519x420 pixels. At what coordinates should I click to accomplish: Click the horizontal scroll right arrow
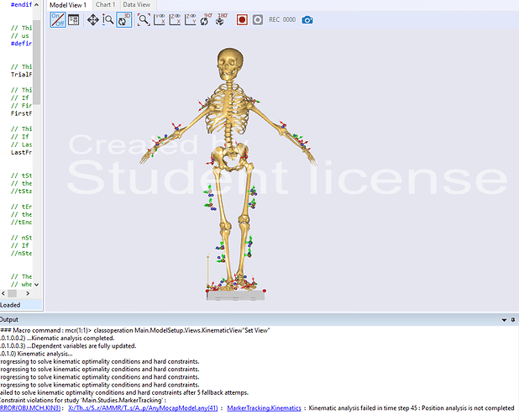point(28,293)
